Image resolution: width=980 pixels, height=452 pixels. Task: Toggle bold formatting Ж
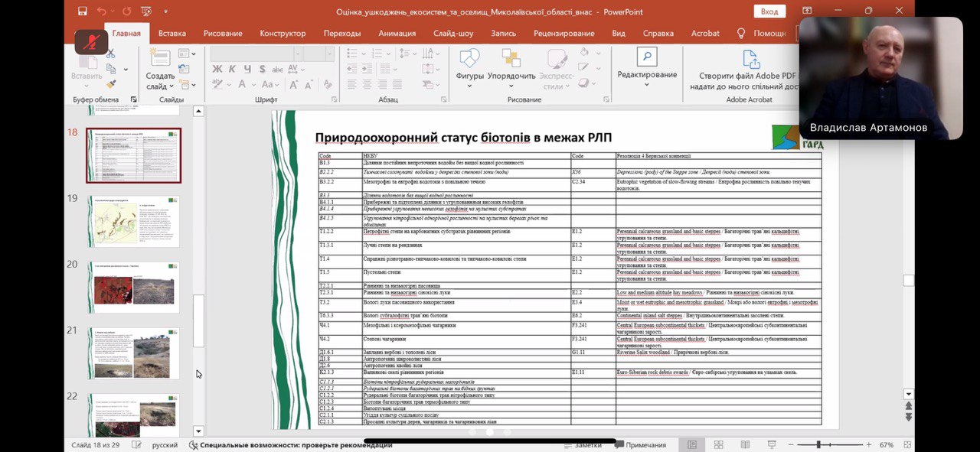coord(217,69)
